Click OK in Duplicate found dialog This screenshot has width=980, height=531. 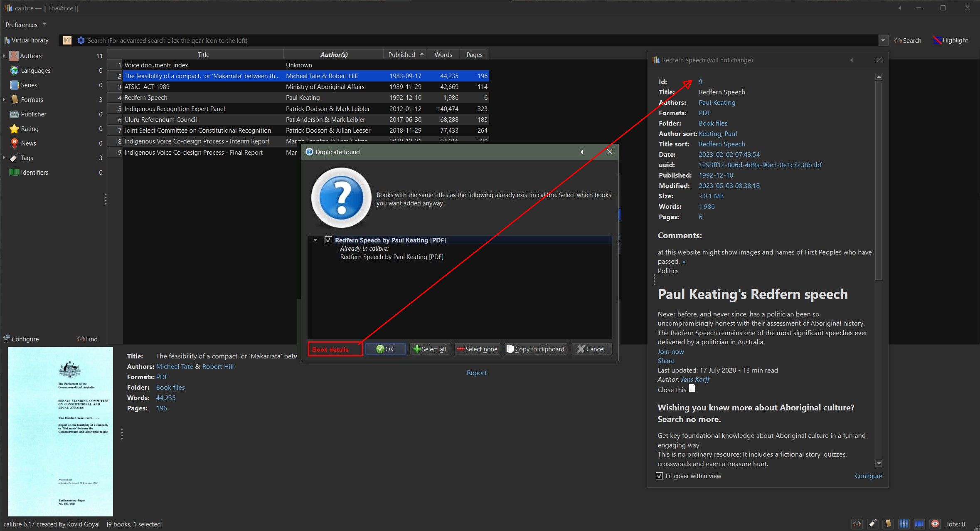pyautogui.click(x=385, y=349)
